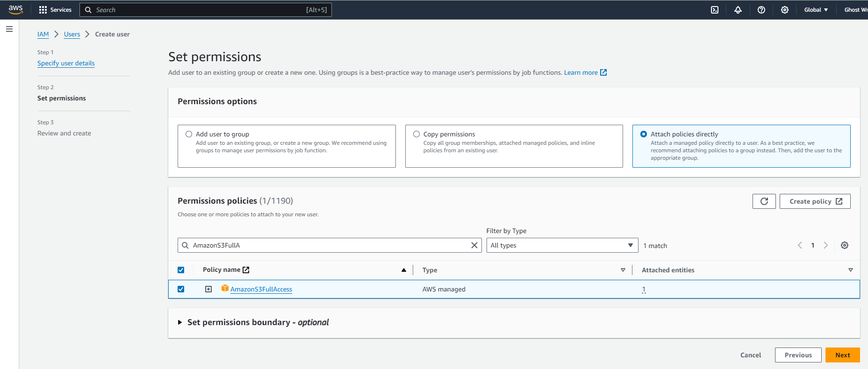Open the Ghost account menu
Screen dimensions: 868x369
coord(855,10)
